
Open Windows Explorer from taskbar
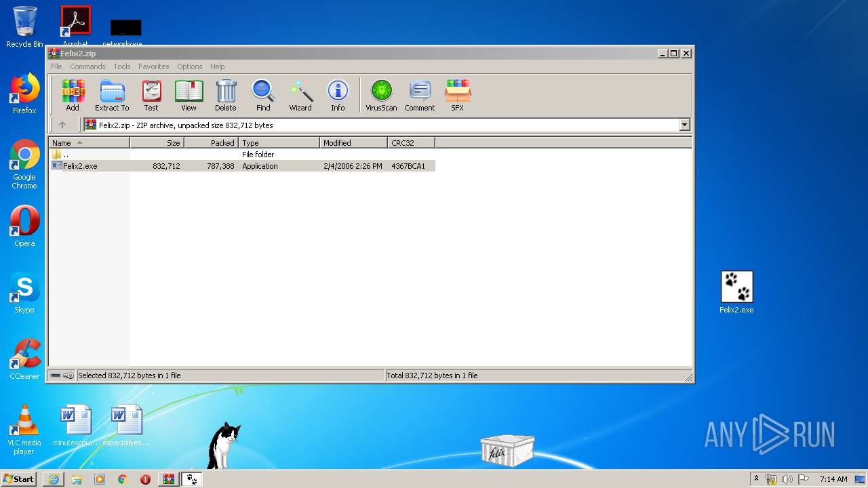coord(77,479)
